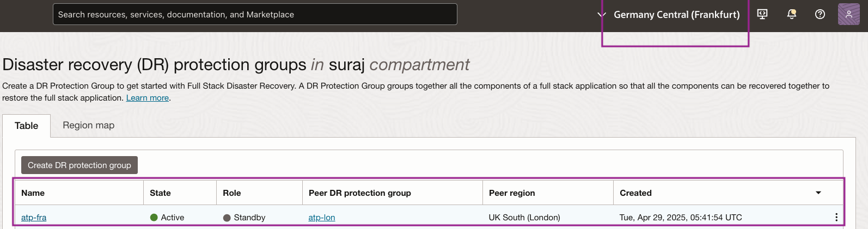Focus the search resources input field
This screenshot has width=868, height=229.
[x=255, y=15]
